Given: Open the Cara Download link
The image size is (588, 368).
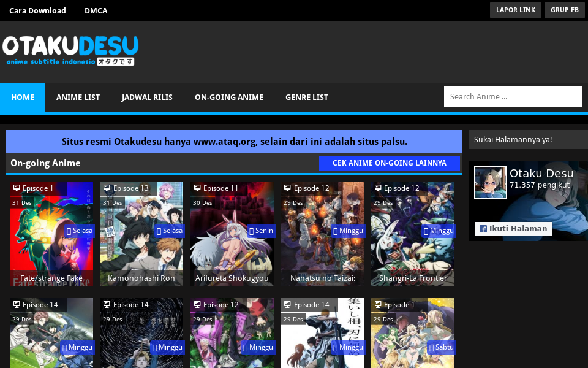Looking at the screenshot, I should coord(37,10).
